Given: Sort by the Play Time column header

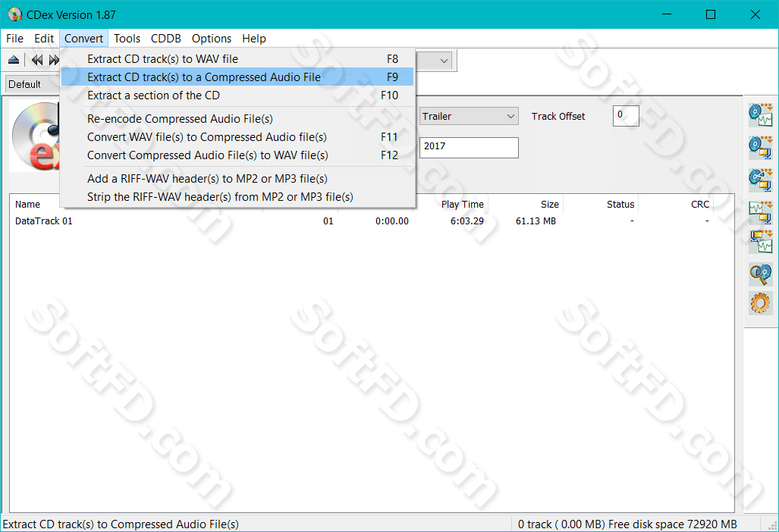Looking at the screenshot, I should pos(462,204).
